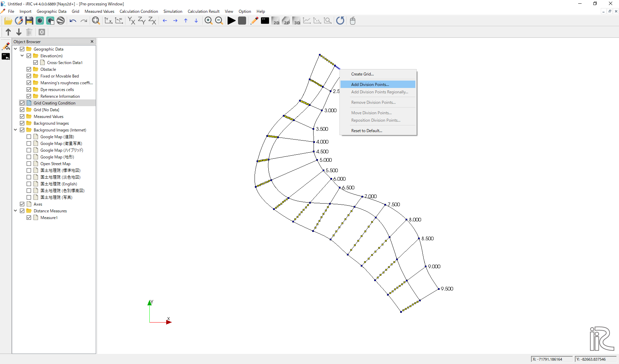Open the 3D post-processing window icon
Viewport: 619px width, 364px height.
[x=296, y=21]
